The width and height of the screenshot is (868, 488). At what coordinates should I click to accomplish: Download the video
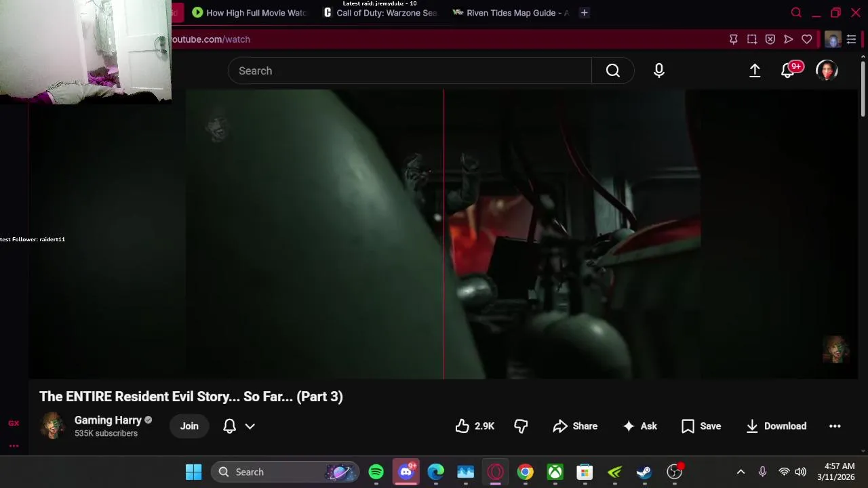[x=776, y=426]
